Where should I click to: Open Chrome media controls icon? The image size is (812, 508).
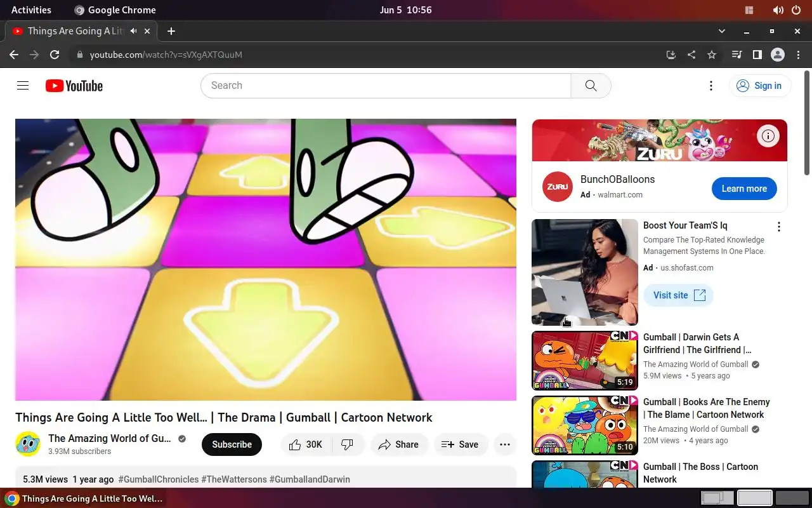737,55
